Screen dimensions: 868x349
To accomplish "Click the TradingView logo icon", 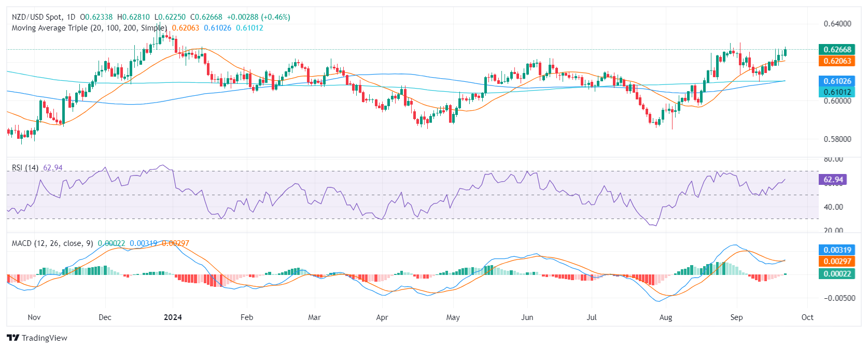I will tap(13, 338).
